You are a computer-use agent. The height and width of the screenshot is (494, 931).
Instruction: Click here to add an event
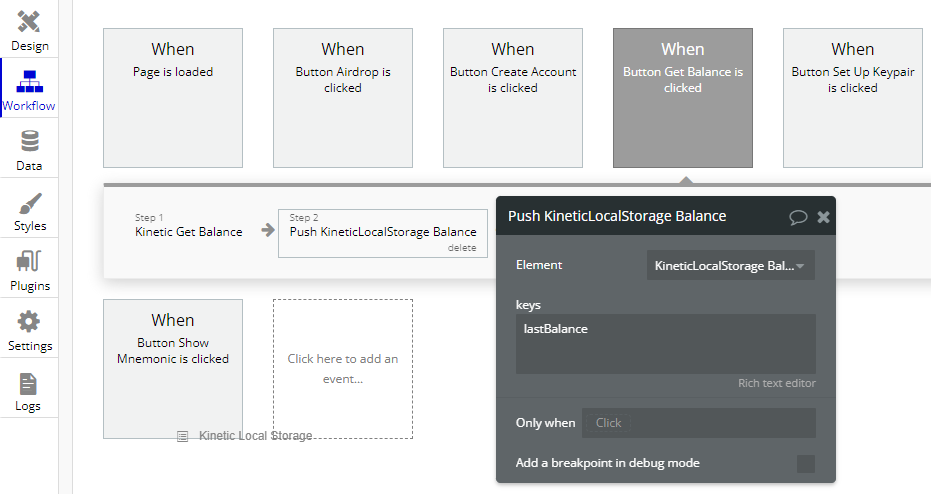click(343, 369)
